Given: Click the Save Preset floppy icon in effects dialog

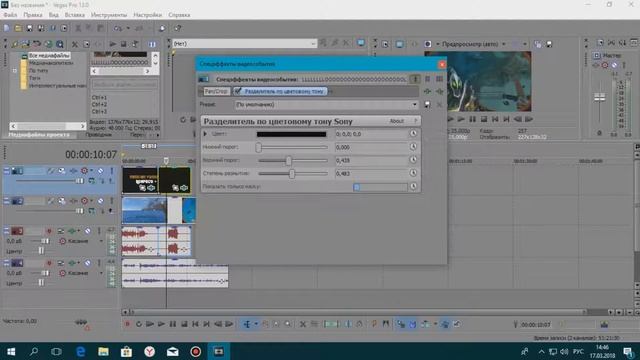Looking at the screenshot, I should pyautogui.click(x=427, y=104).
